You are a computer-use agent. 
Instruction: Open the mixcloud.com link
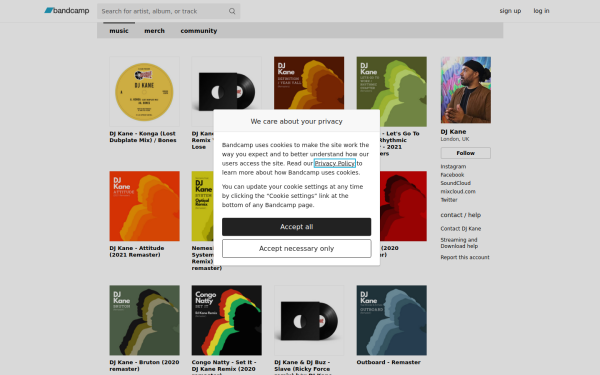[458, 191]
